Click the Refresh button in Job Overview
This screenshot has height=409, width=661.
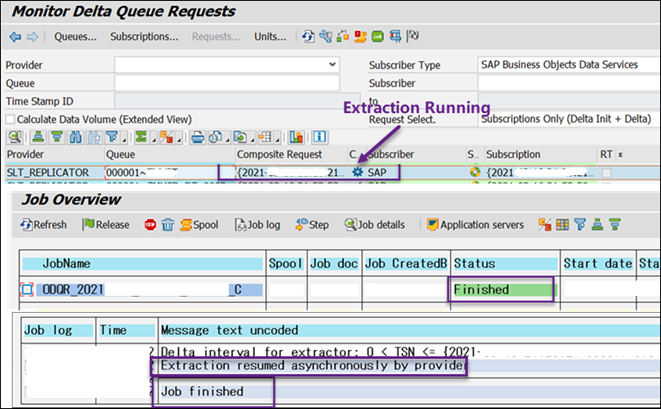(x=43, y=225)
